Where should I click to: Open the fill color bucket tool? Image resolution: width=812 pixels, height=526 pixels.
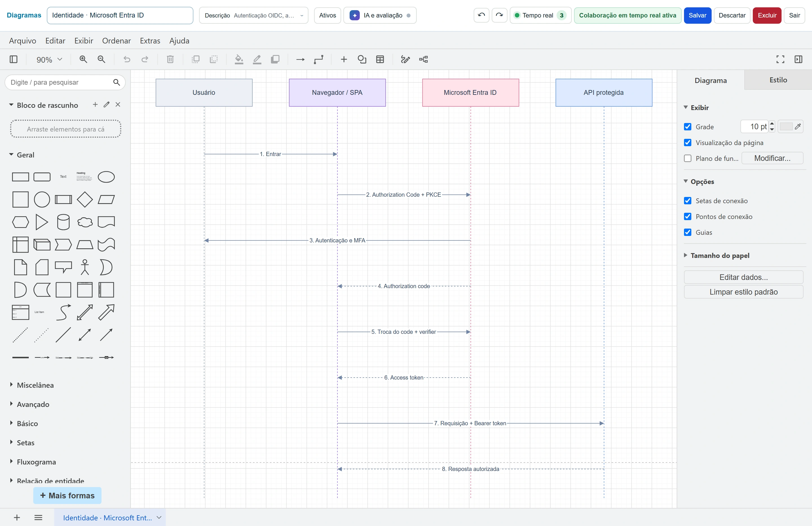pos(239,60)
